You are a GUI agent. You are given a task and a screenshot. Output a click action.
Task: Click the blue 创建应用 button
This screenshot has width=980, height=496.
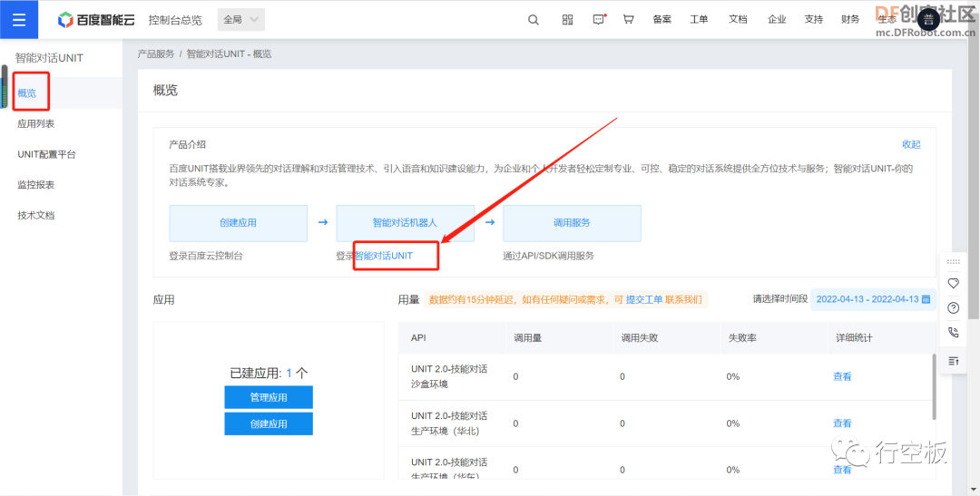pyautogui.click(x=269, y=423)
